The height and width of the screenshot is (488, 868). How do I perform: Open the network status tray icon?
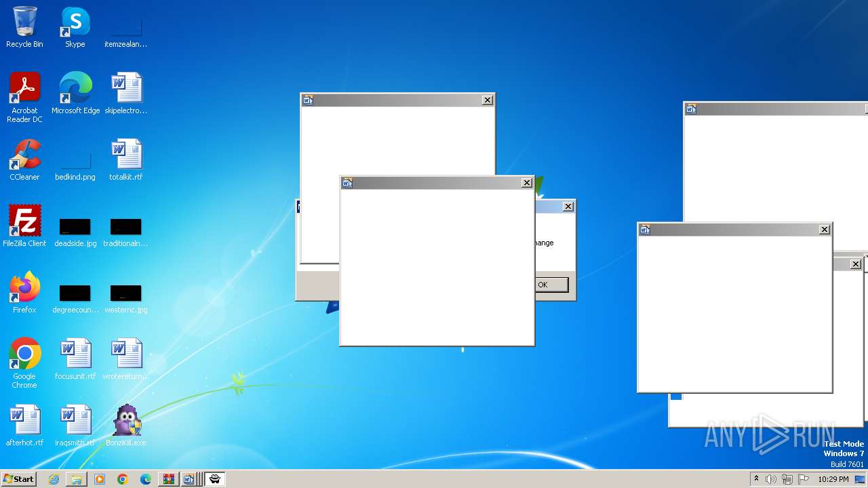click(x=787, y=479)
